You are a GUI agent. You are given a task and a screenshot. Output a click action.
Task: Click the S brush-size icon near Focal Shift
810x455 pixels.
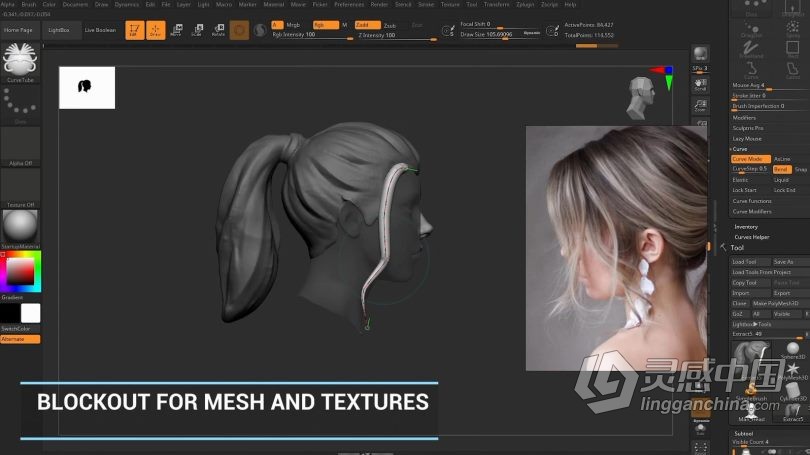click(x=448, y=30)
